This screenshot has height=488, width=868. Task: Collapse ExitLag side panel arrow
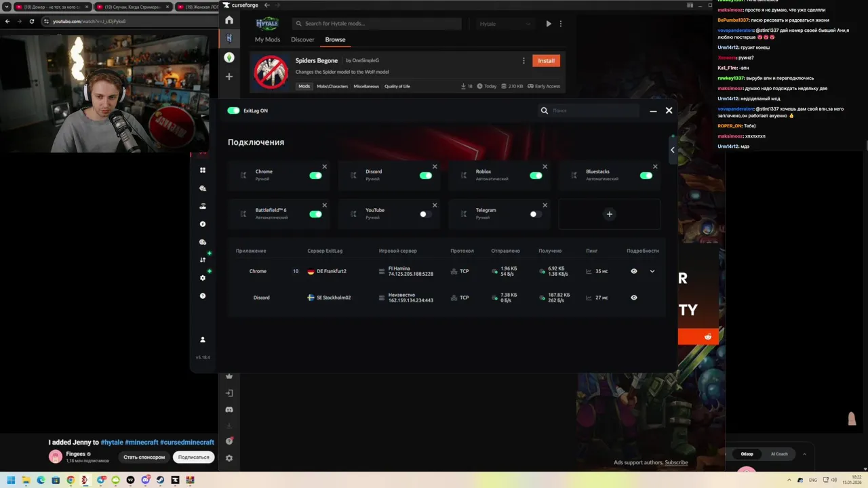pos(673,150)
